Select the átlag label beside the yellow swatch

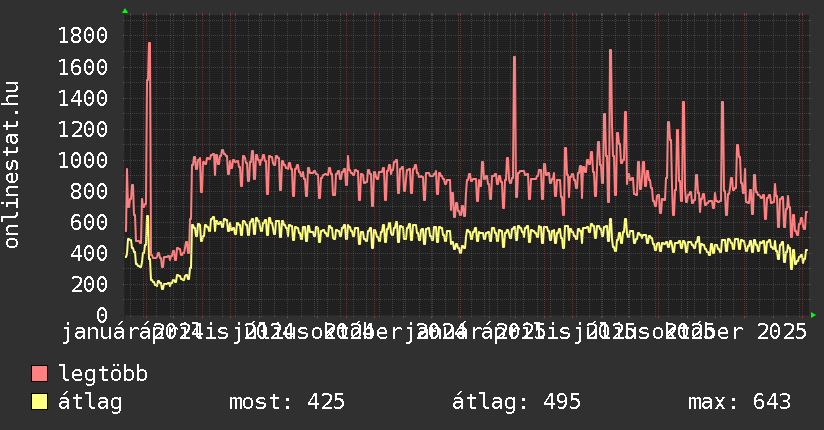pyautogui.click(x=90, y=402)
